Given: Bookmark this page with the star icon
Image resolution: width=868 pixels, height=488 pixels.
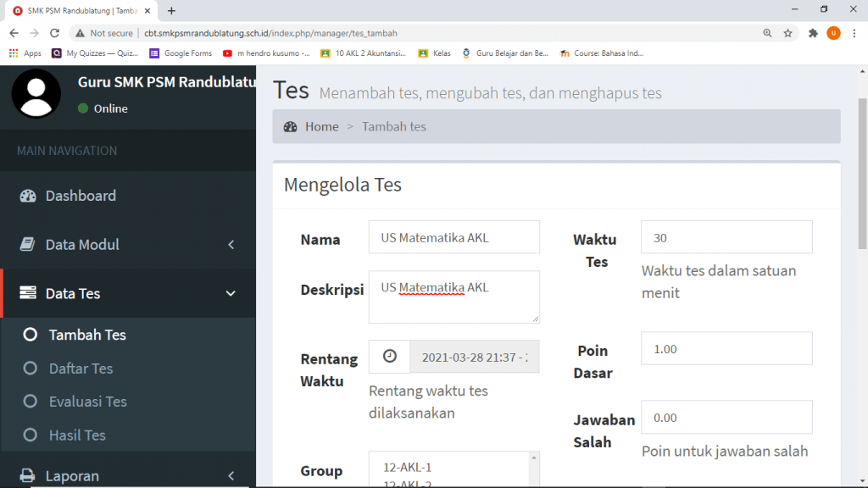Looking at the screenshot, I should tap(787, 33).
